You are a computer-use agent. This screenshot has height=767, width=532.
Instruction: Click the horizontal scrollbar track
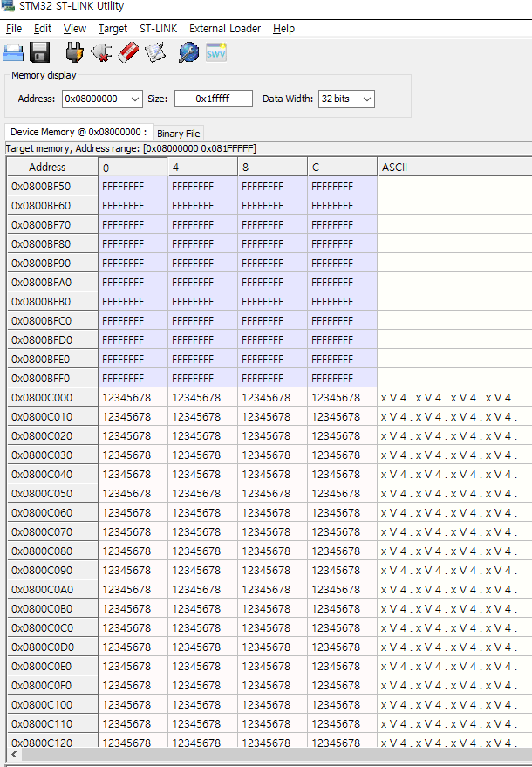[276, 754]
